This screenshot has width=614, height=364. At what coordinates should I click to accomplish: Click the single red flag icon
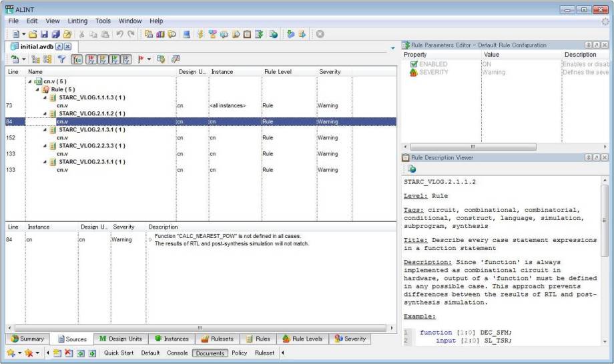click(140, 59)
